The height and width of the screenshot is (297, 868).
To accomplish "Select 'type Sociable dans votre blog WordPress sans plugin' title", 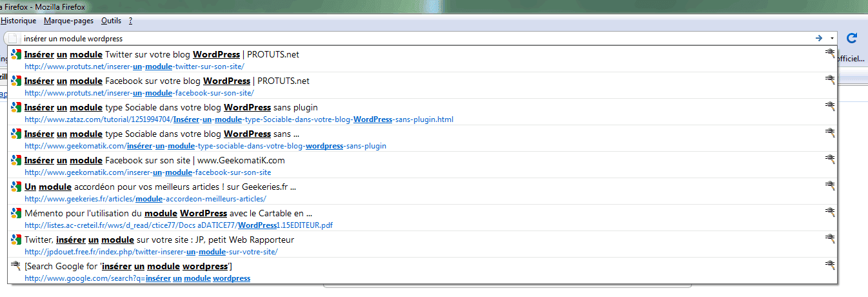I will click(171, 108).
